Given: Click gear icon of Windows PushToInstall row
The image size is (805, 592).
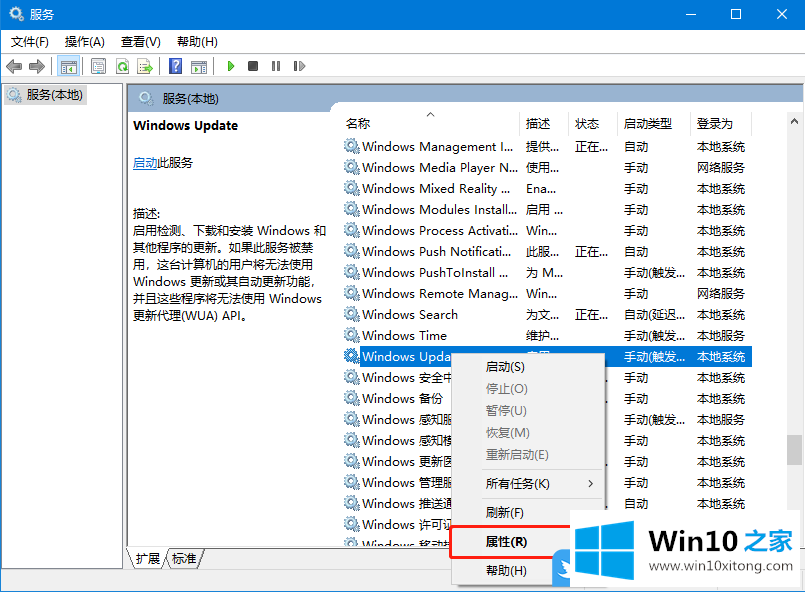Looking at the screenshot, I should tap(352, 273).
